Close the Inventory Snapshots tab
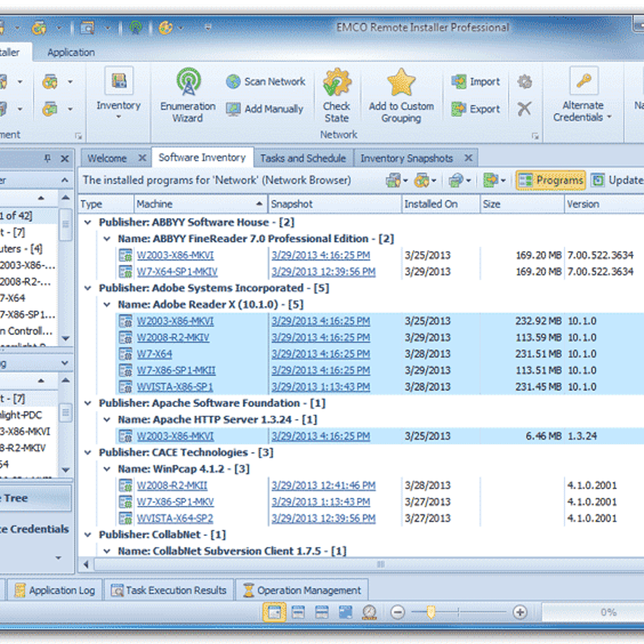 (x=468, y=158)
